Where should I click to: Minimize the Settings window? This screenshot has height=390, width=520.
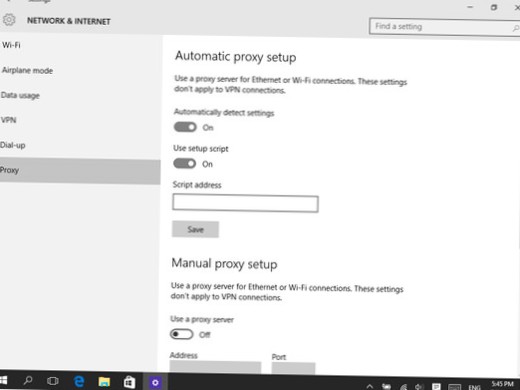[470, 7]
